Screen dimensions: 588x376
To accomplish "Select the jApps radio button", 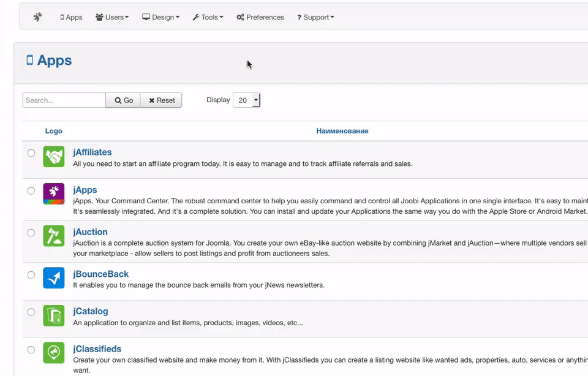I will (31, 191).
